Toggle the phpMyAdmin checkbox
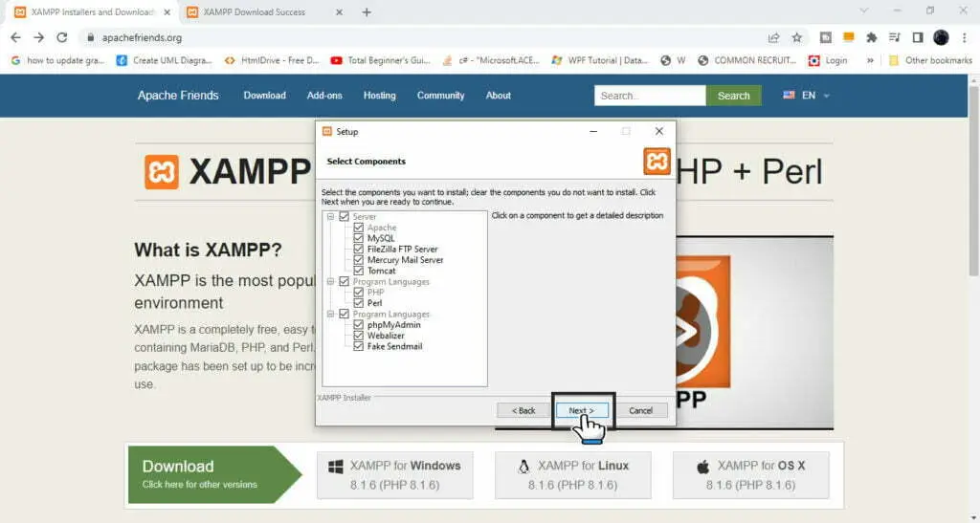980x523 pixels. pos(358,324)
